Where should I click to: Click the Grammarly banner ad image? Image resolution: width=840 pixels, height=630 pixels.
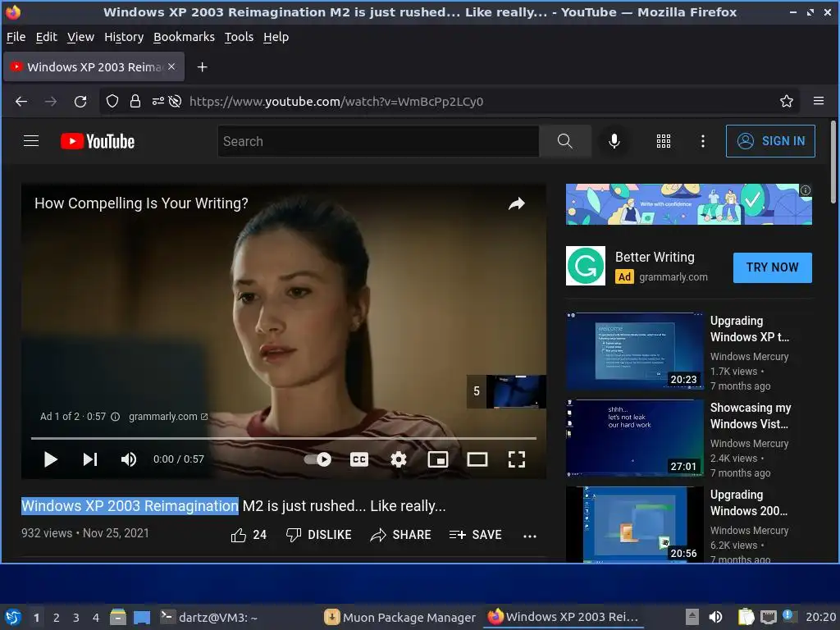[689, 204]
